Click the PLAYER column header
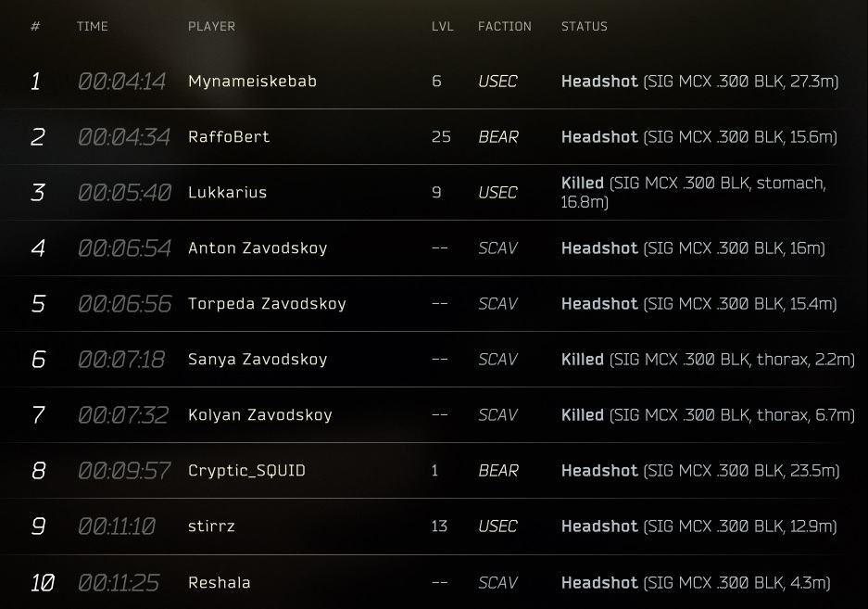Screen dimensions: 868x609 click(211, 26)
